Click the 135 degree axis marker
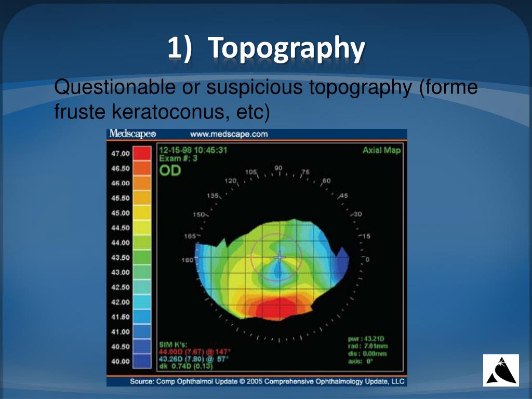Screen dimensions: 532x399 (x=212, y=196)
